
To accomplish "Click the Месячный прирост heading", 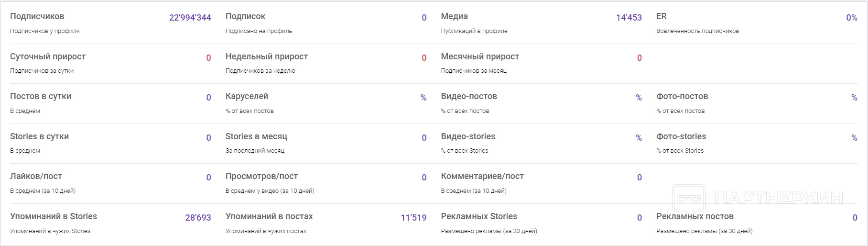I will click(x=479, y=56).
